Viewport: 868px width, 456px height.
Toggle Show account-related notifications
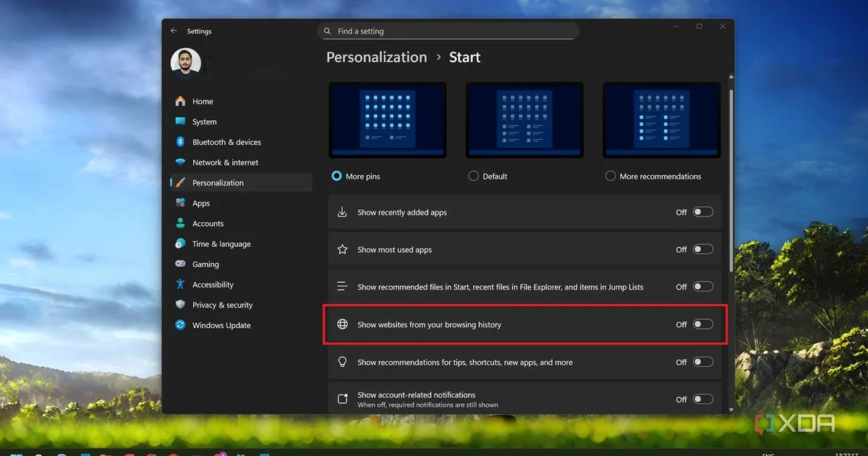point(703,399)
